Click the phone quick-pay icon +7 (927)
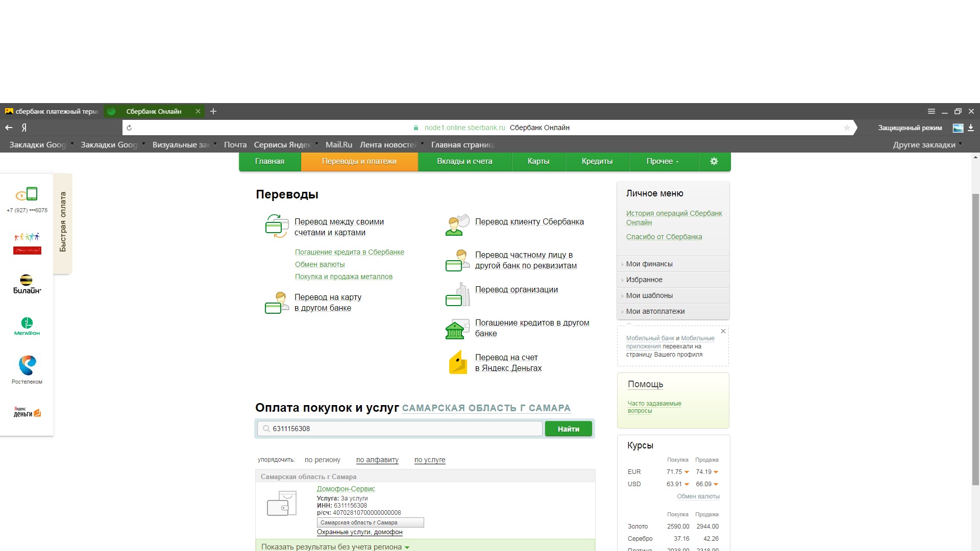The image size is (980, 551). click(27, 194)
